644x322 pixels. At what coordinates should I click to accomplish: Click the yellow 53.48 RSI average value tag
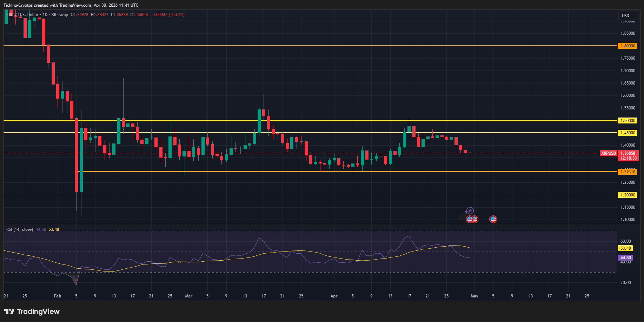coord(625,248)
